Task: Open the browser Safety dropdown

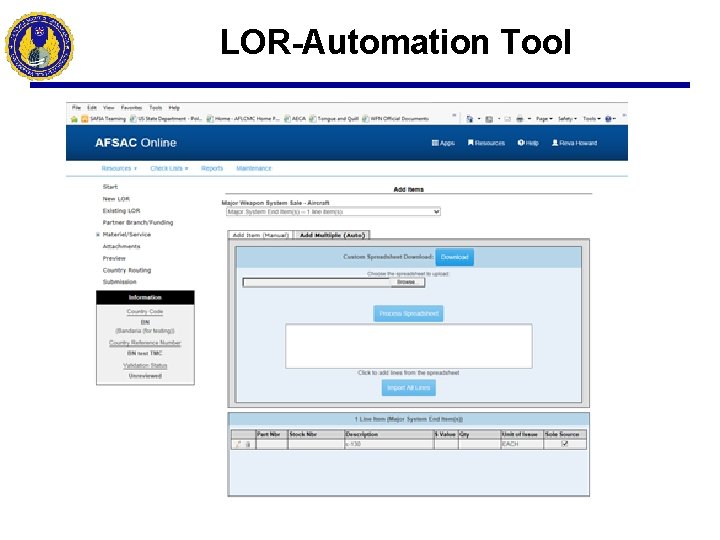Action: coord(567,119)
